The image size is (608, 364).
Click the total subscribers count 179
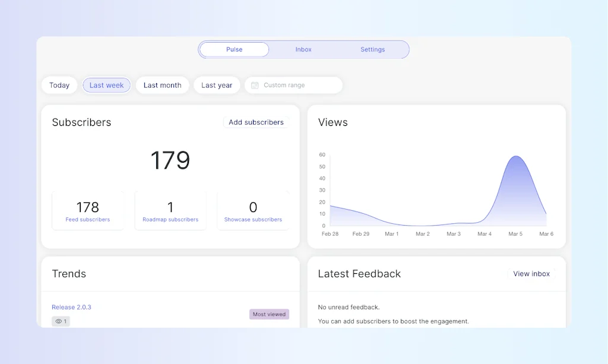point(170,160)
